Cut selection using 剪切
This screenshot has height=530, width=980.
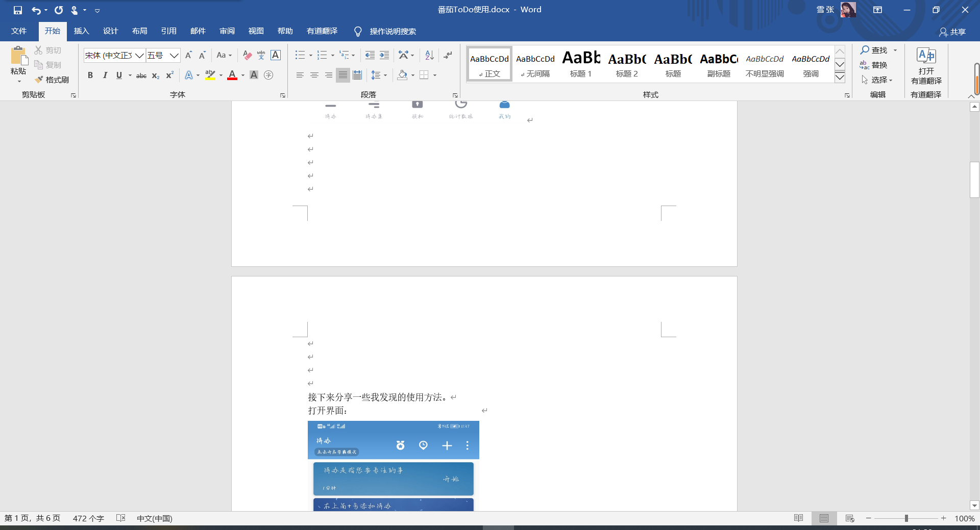(48, 50)
